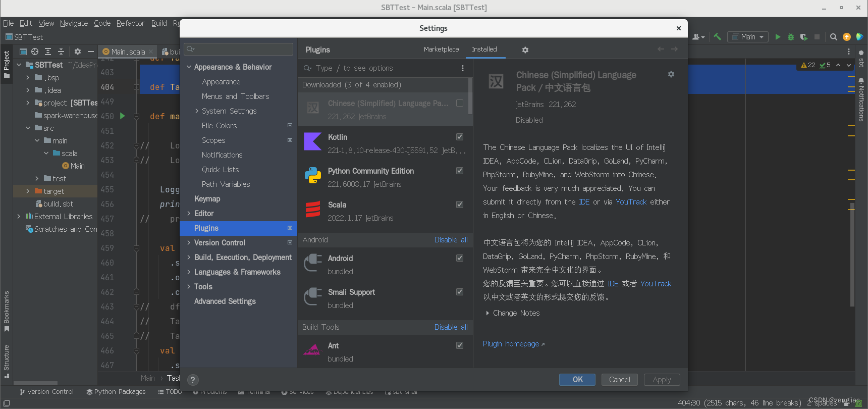This screenshot has height=409, width=868.
Task: Enable the Chinese (Simplified) Language Pack checkbox
Action: pyautogui.click(x=460, y=103)
